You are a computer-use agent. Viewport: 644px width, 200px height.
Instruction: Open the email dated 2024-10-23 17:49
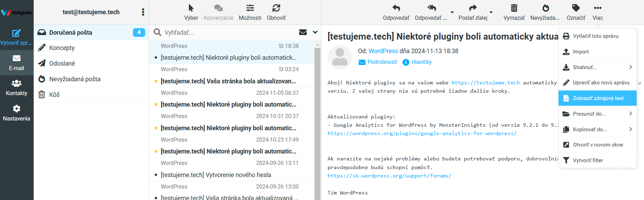[x=232, y=146]
